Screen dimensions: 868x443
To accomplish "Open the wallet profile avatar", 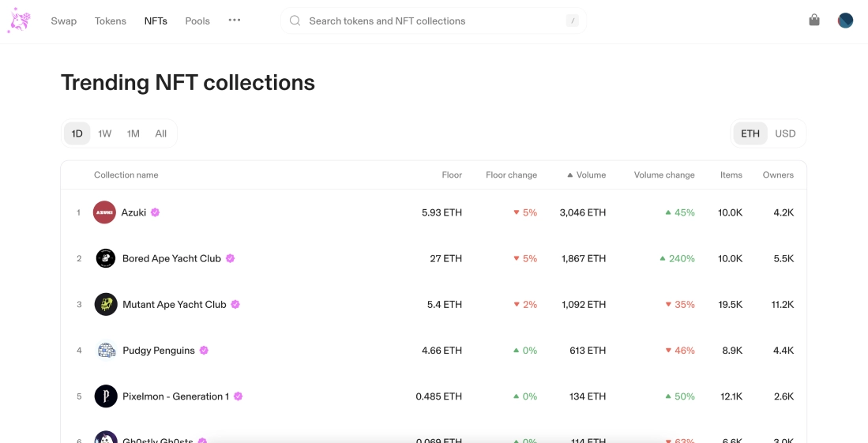I will [845, 21].
